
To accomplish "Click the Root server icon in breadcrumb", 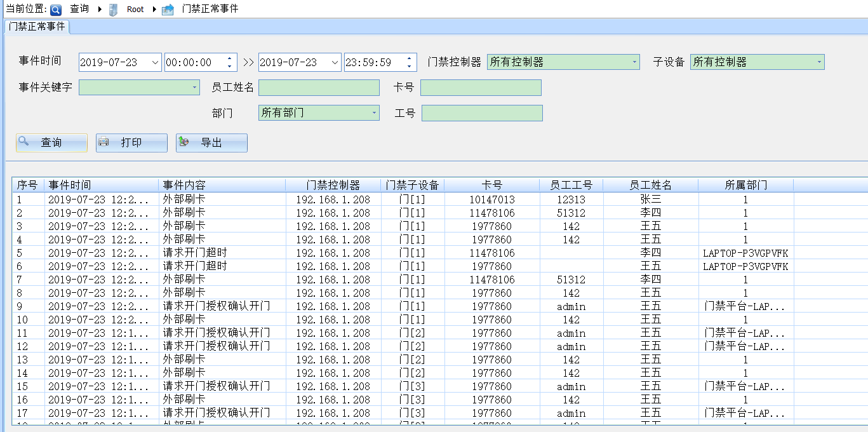I will click(x=114, y=10).
